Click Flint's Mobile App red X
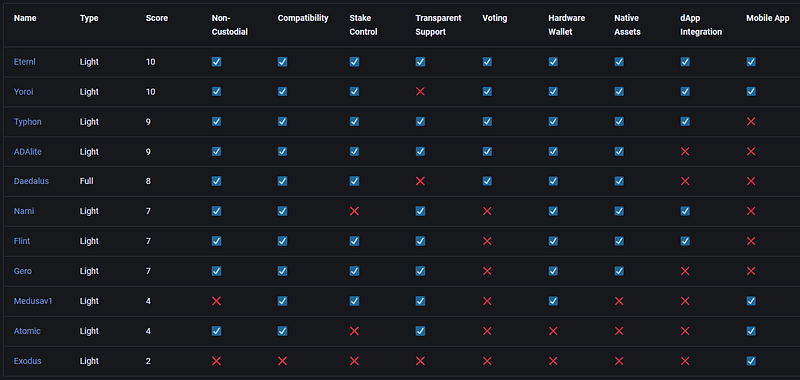This screenshot has width=800, height=380. tap(751, 241)
